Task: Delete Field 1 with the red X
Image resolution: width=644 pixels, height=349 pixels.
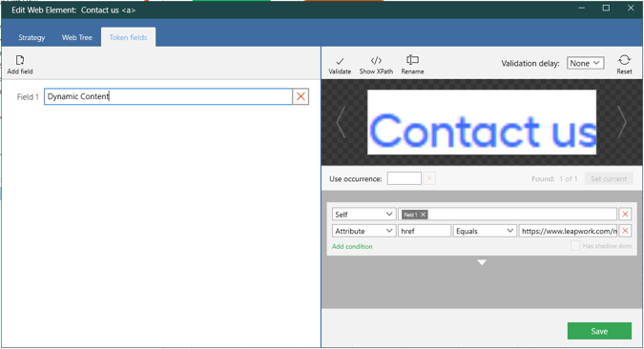Action: (301, 96)
